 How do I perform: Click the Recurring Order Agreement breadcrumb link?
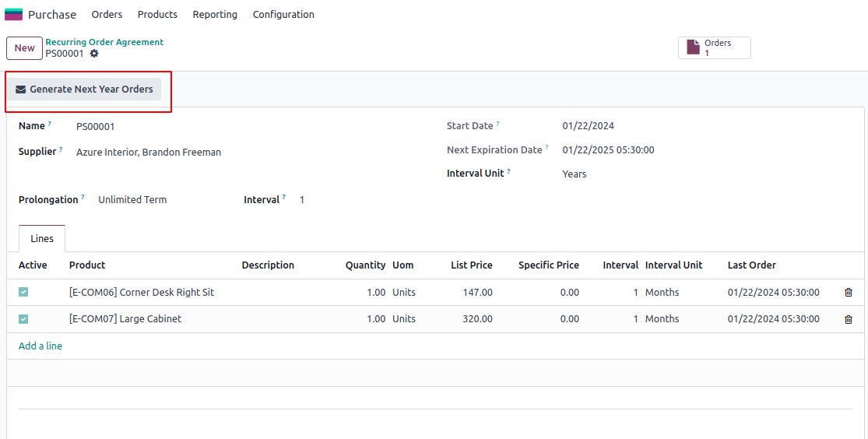104,42
